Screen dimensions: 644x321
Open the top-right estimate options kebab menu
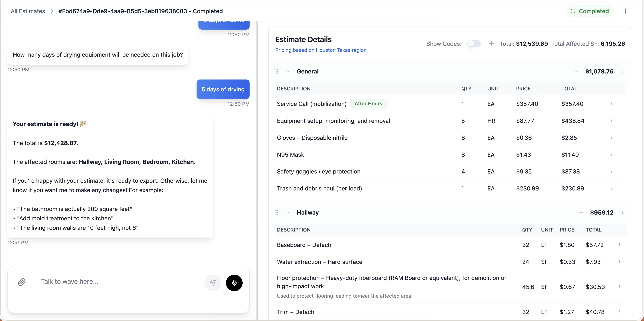pyautogui.click(x=625, y=11)
